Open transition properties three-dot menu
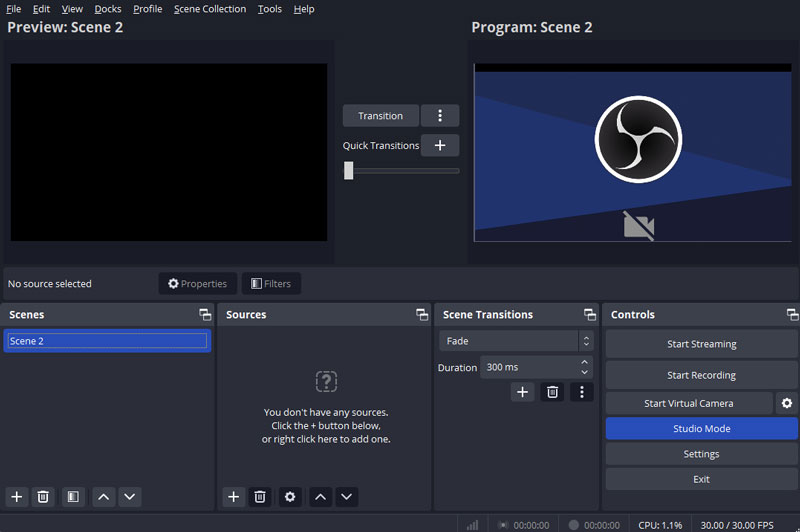The image size is (800, 532). click(x=582, y=392)
